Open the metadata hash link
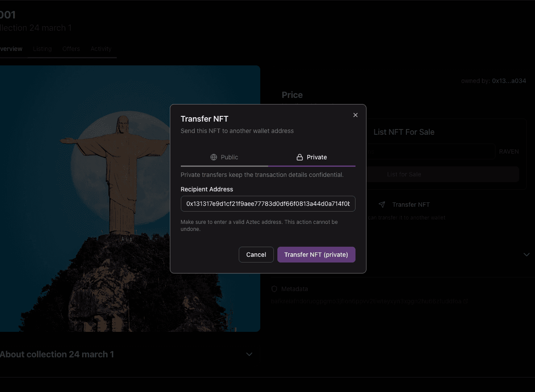 (x=370, y=302)
